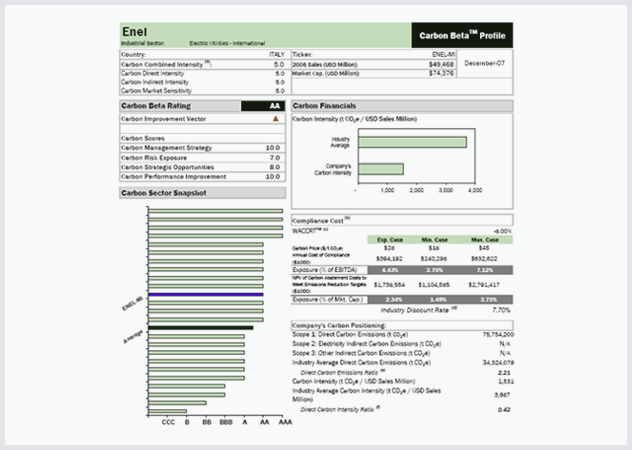The width and height of the screenshot is (632, 450).
Task: Select the shortest bar in sector snapshot
Action: (x=167, y=411)
